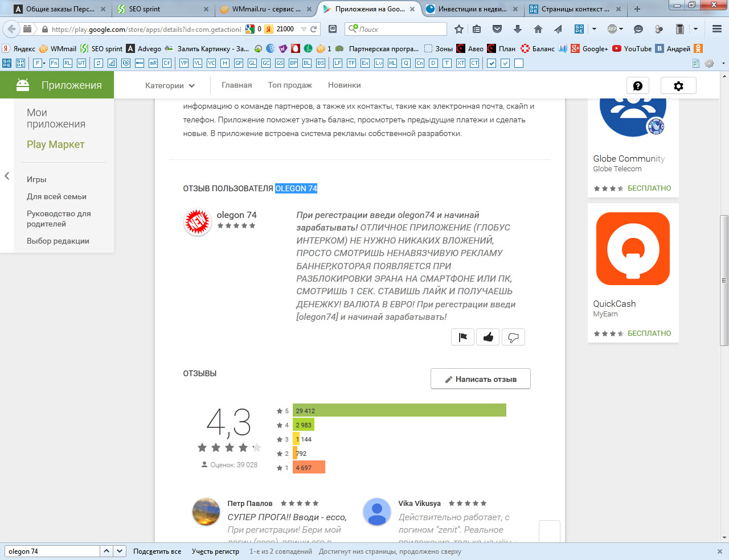Open the 'Топ продаж' navigation item

coord(290,85)
